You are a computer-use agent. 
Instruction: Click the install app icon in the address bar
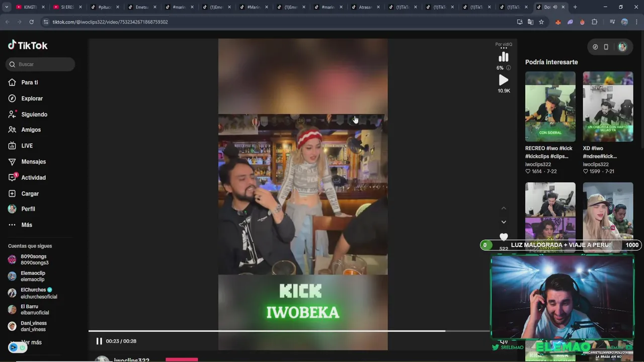520,22
